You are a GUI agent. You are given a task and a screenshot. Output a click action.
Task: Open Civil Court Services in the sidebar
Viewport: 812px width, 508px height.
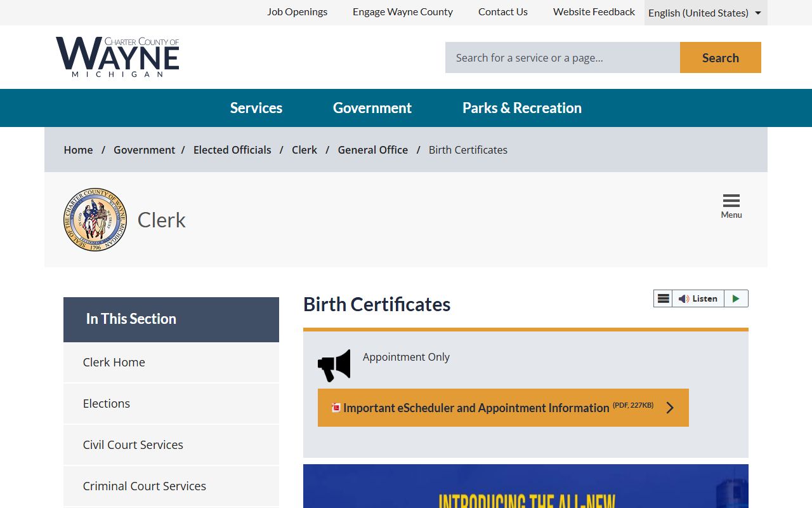coord(171,445)
